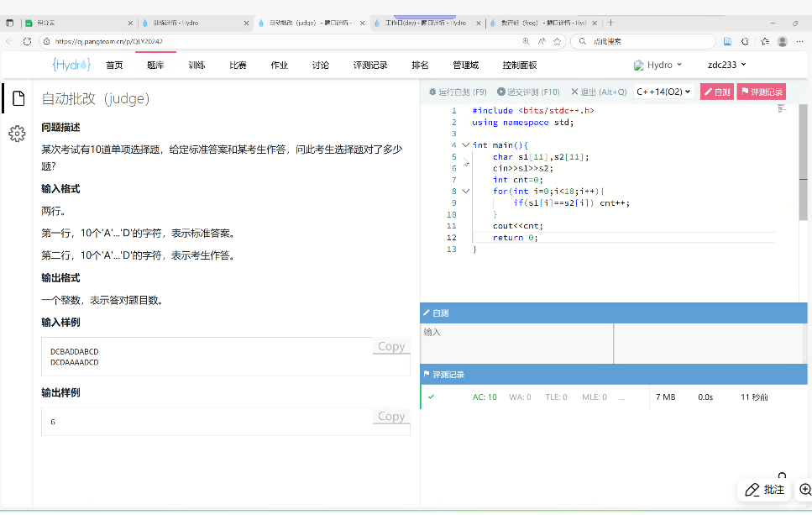Collapse the for loop fold arrow

click(465, 192)
